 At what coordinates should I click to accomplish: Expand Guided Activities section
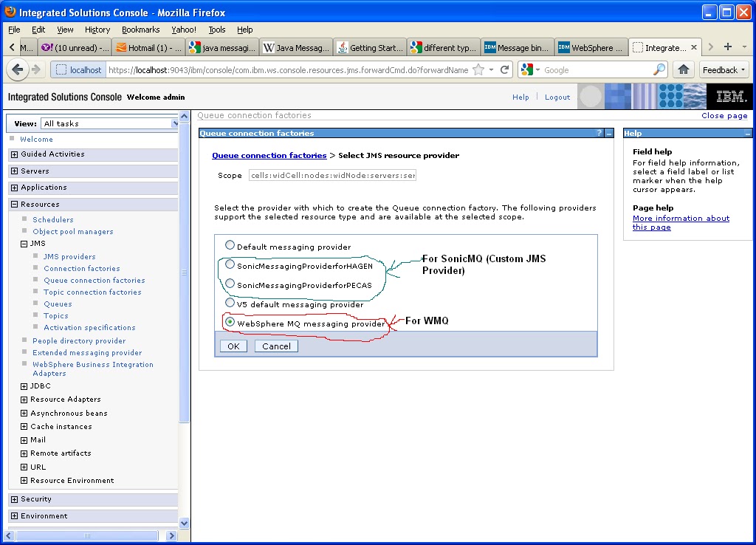click(15, 154)
